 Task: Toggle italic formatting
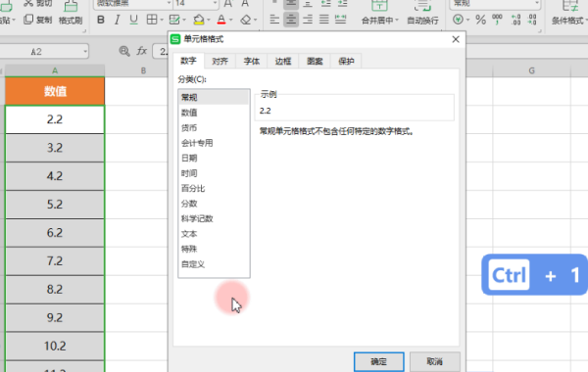click(x=117, y=20)
